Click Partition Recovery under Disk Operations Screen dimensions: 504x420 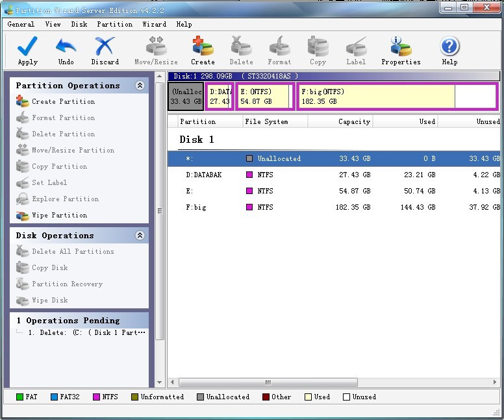[59, 284]
